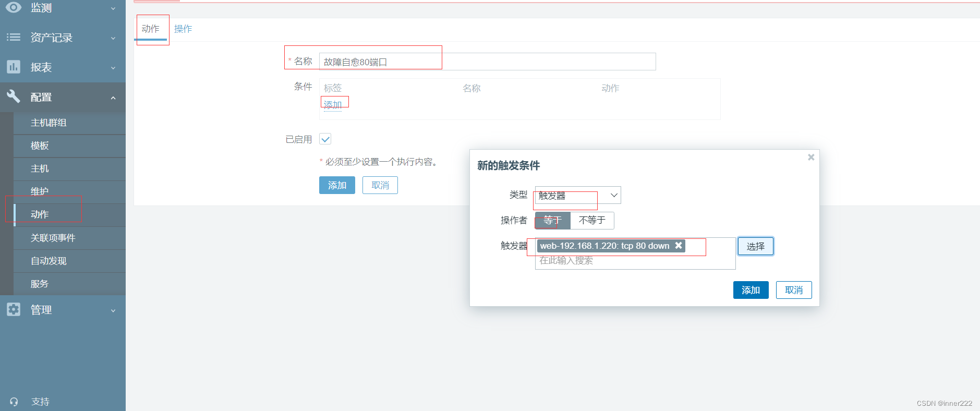Open 自动发现 in the sidebar
The width and height of the screenshot is (980, 411).
(69, 261)
